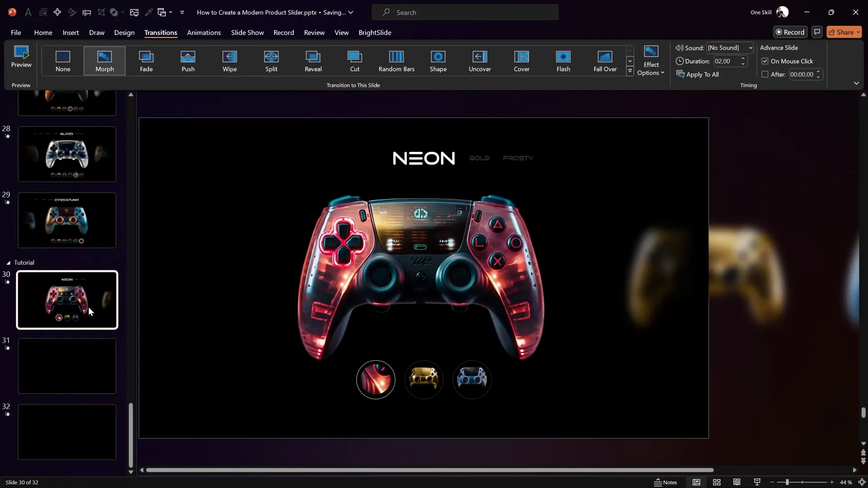Collapse the Tutorial section

8,263
